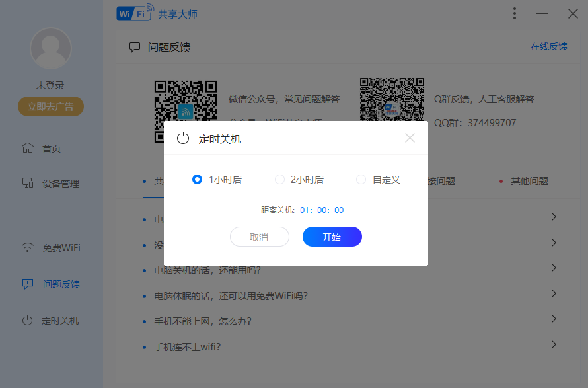
Task: Click the 立即去广告 button
Action: point(51,106)
